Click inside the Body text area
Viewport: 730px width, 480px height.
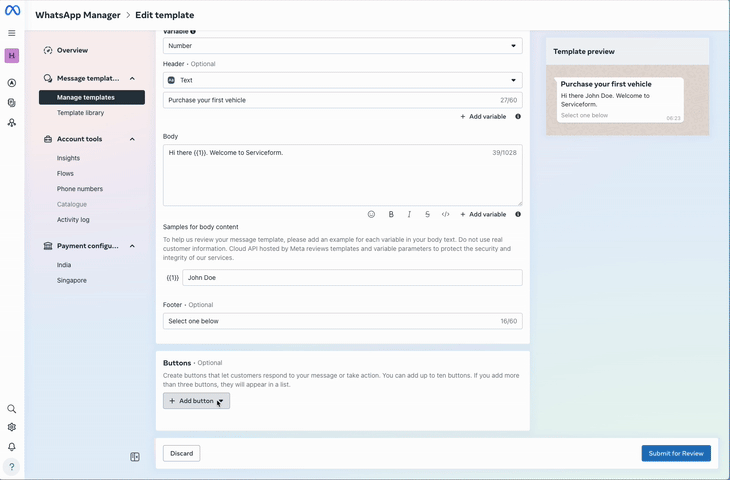[x=343, y=175]
